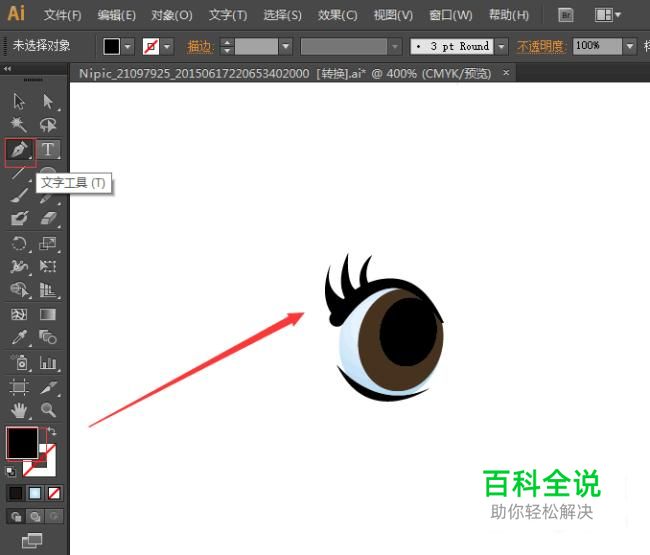Viewport: 650px width, 555px height.
Task: Switch to Draw Behind mode
Action: pyautogui.click(x=35, y=516)
